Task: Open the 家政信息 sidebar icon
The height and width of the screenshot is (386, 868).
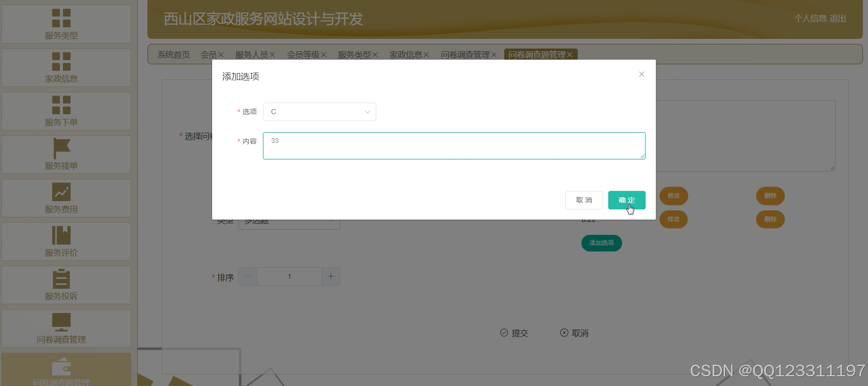Action: (61, 61)
